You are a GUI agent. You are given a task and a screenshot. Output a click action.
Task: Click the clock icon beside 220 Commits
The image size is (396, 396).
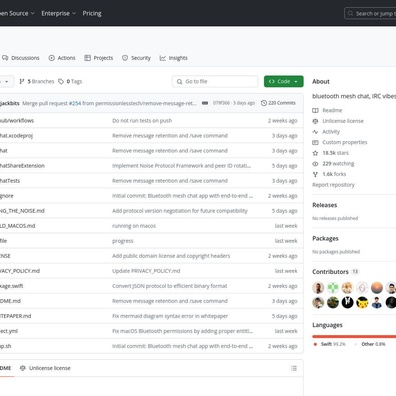point(264,103)
